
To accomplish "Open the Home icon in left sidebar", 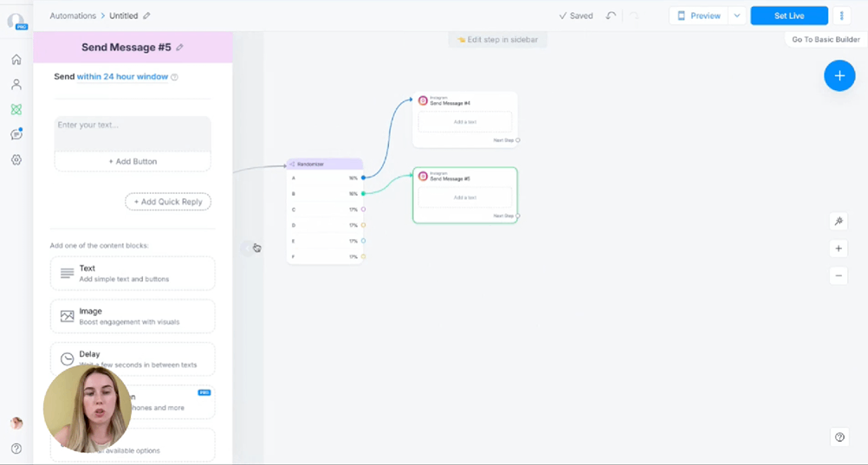I will click(x=16, y=60).
